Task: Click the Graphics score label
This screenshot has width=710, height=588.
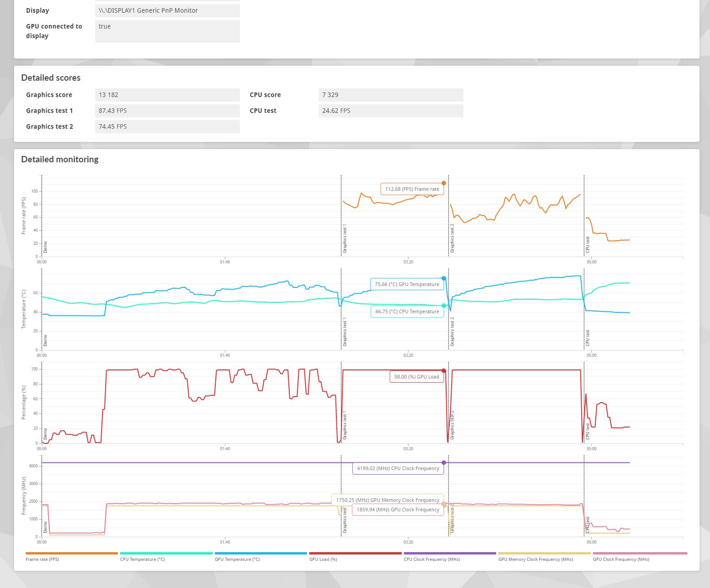Action: click(x=49, y=95)
